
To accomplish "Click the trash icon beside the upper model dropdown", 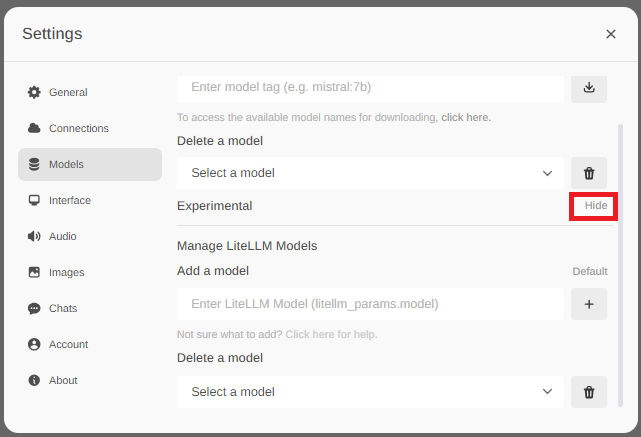I will pos(588,173).
